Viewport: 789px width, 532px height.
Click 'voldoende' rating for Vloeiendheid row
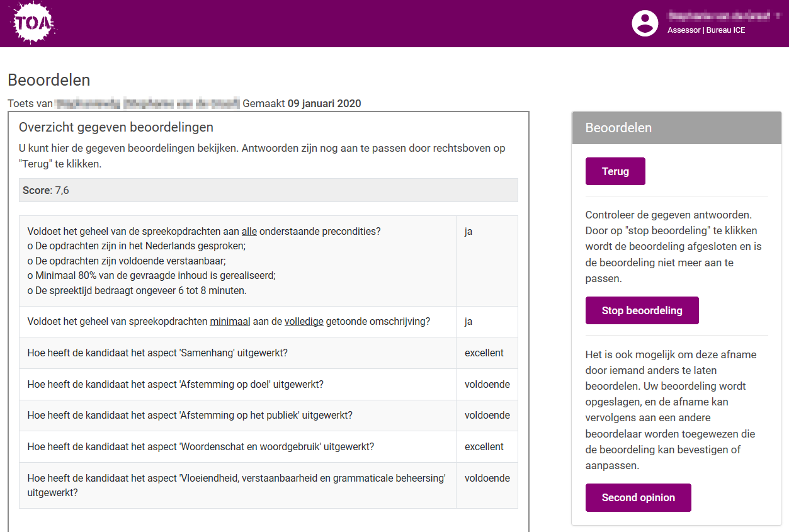[487, 478]
